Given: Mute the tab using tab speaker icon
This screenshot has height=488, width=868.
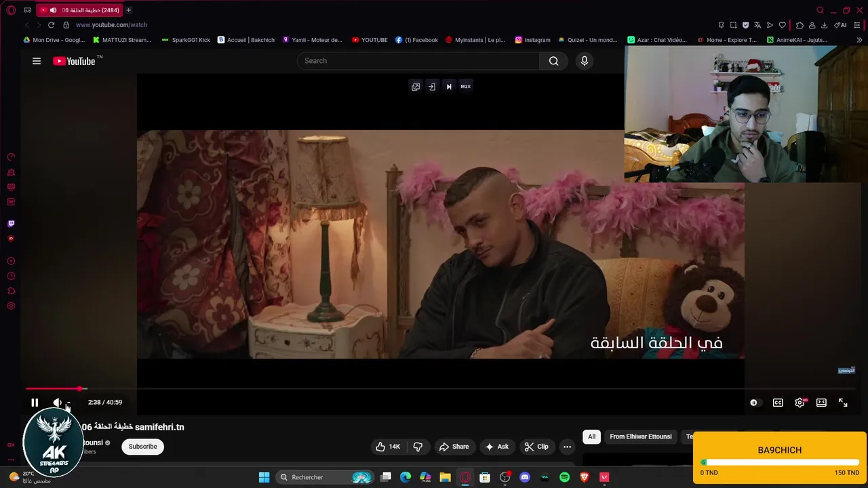Looking at the screenshot, I should pyautogui.click(x=53, y=10).
